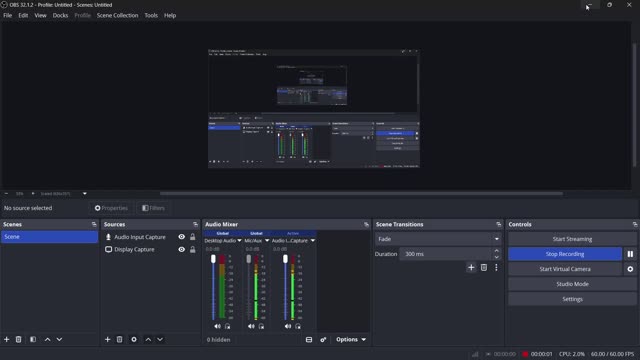640x360 pixels.
Task: Open advanced audio properties gears icon
Action: 323,340
